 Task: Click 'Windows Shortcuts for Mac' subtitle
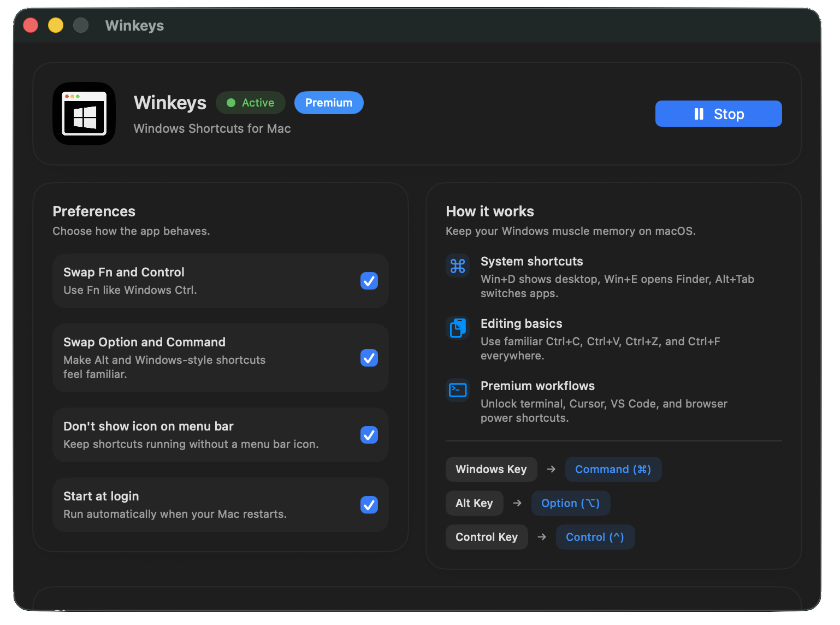pyautogui.click(x=212, y=128)
